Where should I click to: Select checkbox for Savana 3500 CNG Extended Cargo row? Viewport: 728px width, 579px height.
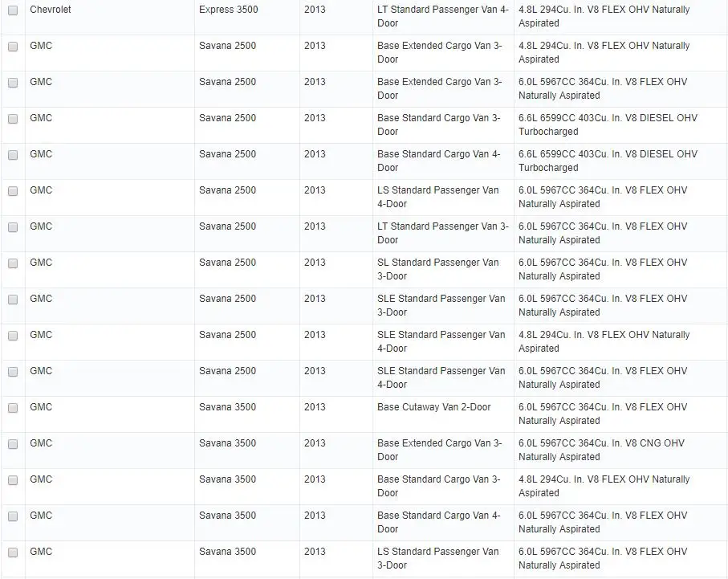tap(13, 444)
